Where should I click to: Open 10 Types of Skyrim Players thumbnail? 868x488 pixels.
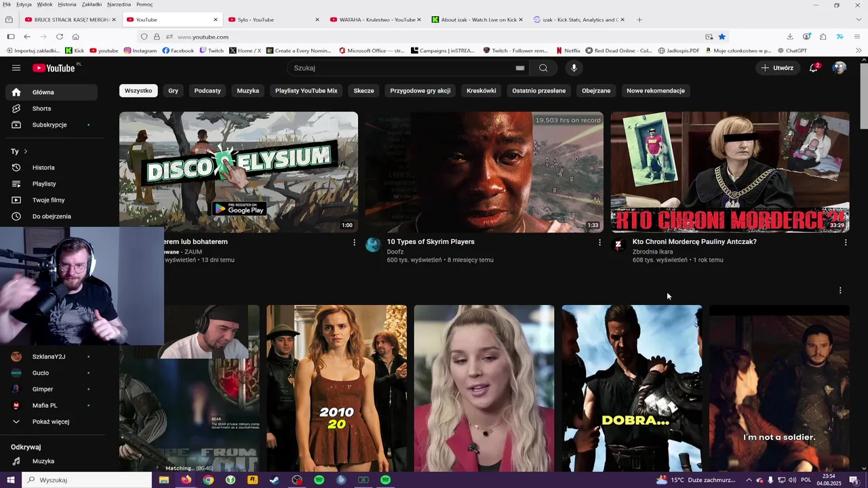(484, 172)
